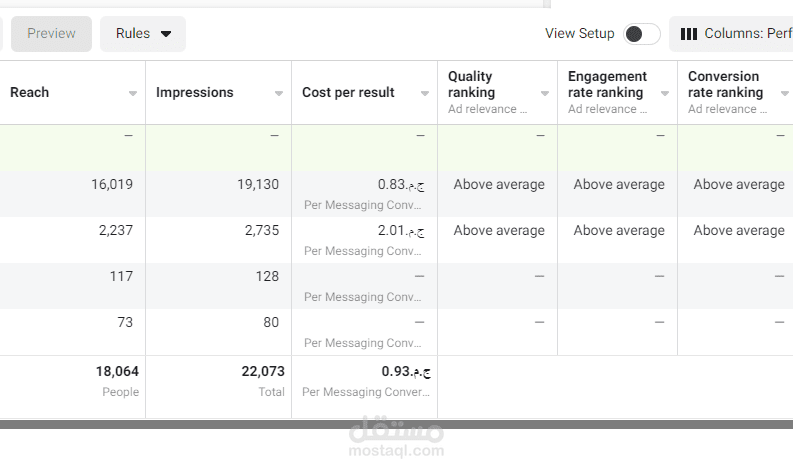
Task: Sort by the Impressions column header
Action: [x=195, y=93]
